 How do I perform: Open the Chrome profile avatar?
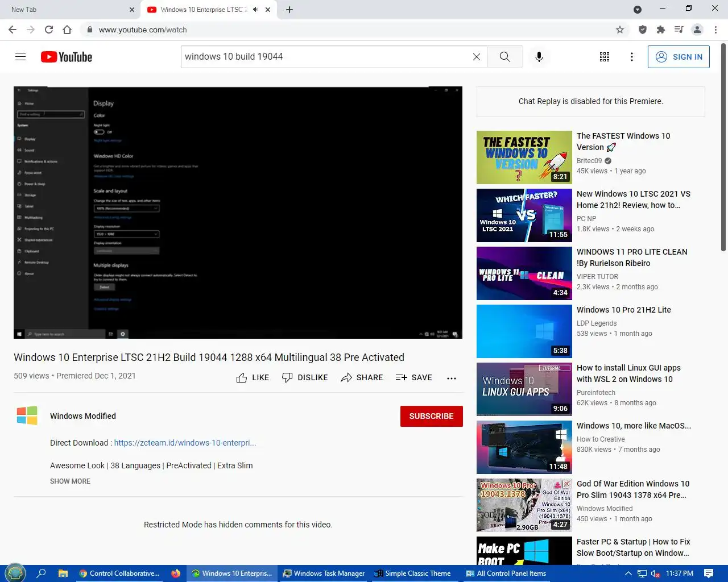pos(697,30)
